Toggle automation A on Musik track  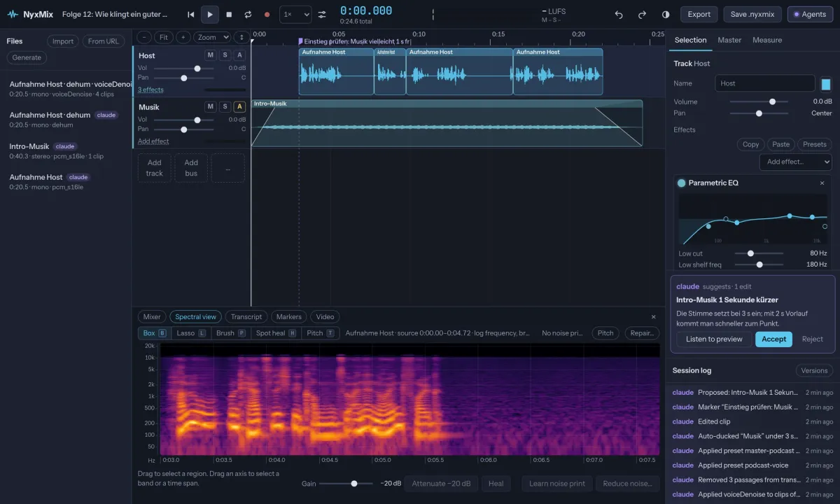(x=239, y=106)
